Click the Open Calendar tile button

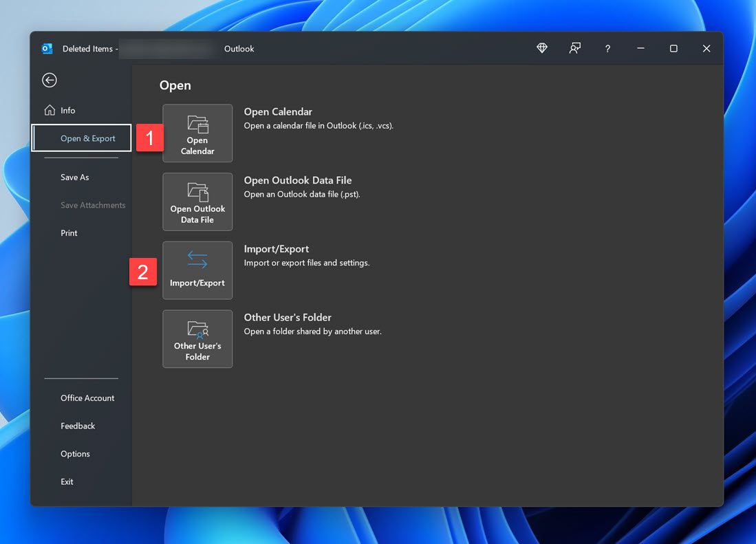[197, 133]
